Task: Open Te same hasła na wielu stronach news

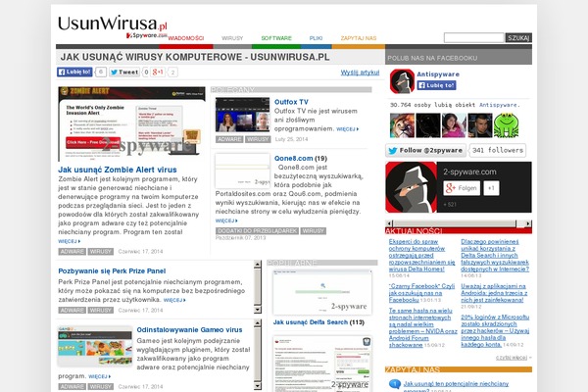Action: pyautogui.click(x=422, y=327)
